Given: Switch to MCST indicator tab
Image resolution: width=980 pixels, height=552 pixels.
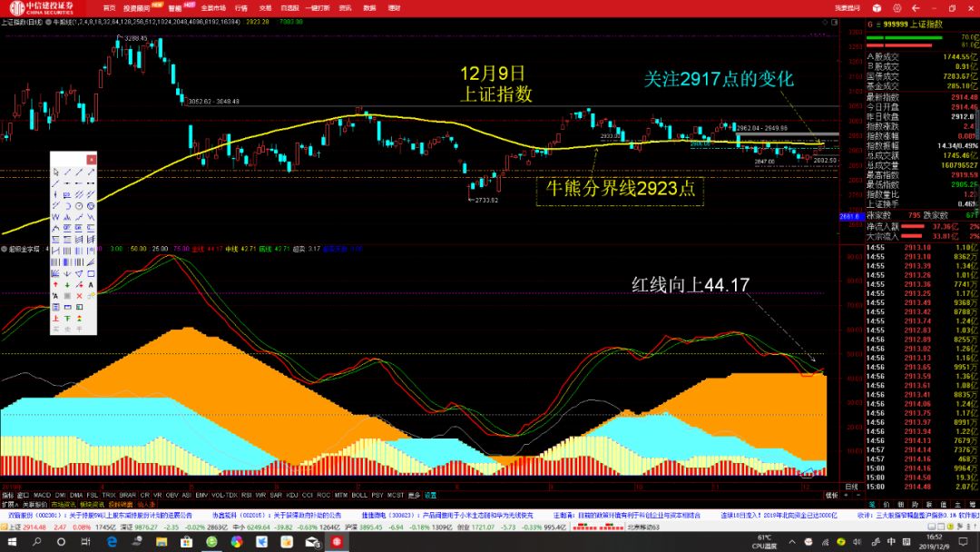Looking at the screenshot, I should point(396,495).
